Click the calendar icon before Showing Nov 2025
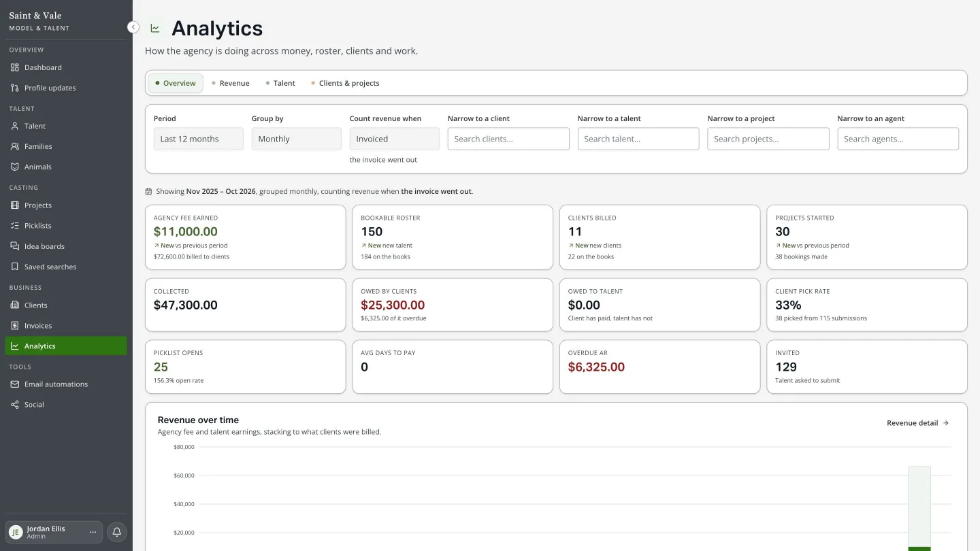Screen dimensions: 980x551 (149, 192)
